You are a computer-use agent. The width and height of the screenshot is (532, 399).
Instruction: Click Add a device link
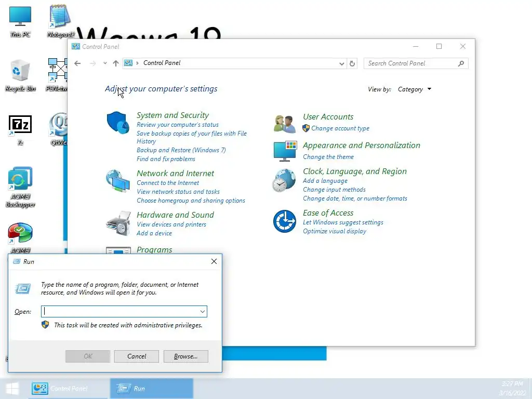pyautogui.click(x=154, y=233)
